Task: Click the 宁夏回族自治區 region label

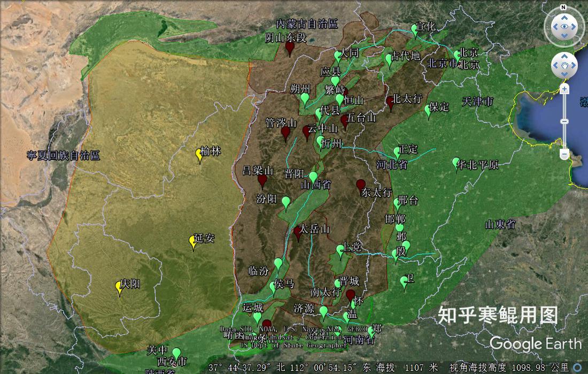Action: [64, 155]
